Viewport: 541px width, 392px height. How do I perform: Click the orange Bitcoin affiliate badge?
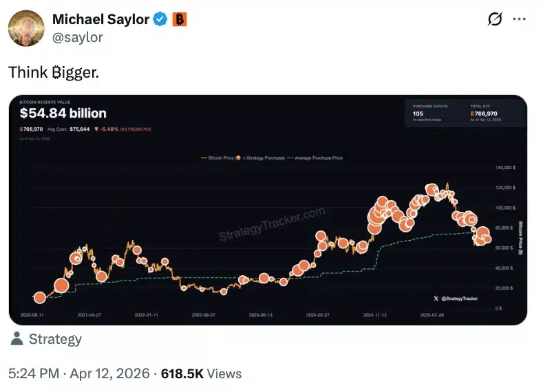click(x=180, y=19)
